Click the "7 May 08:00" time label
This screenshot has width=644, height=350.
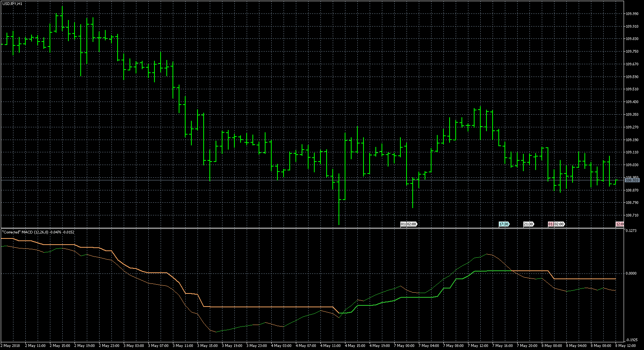pyautogui.click(x=453, y=346)
